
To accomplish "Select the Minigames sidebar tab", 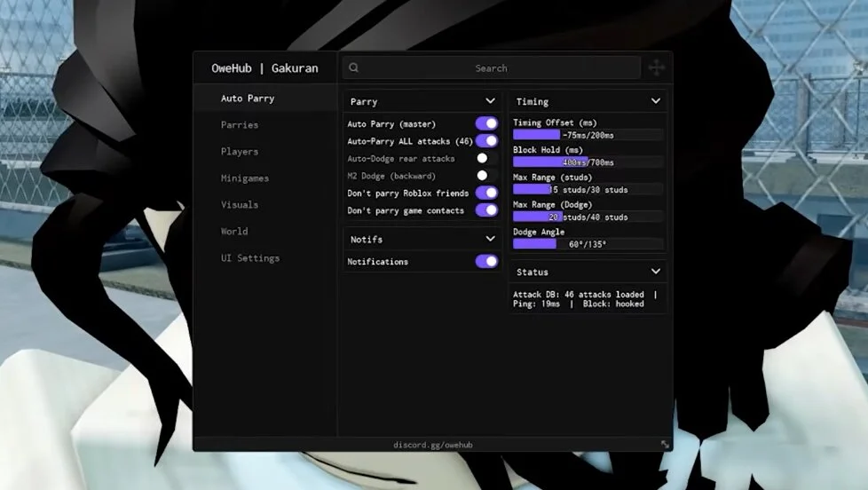I will tap(245, 178).
